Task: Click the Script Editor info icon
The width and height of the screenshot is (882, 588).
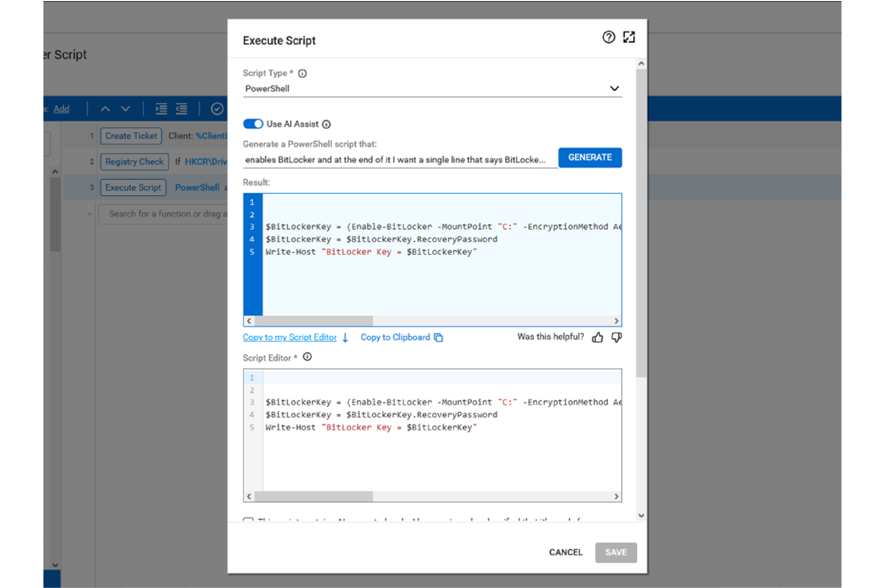Action: 307,357
